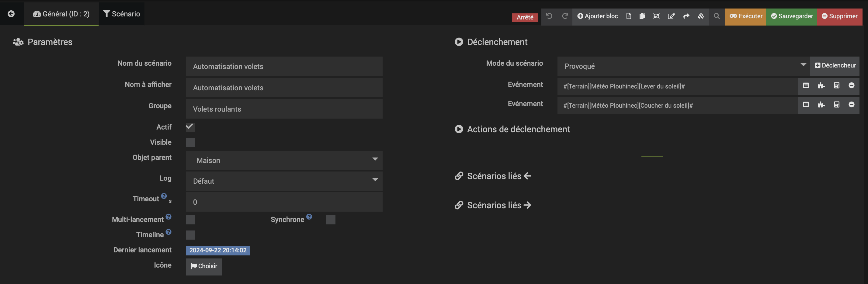Viewport: 868px width, 284px height.
Task: Select the Général (ID : 2) tab
Action: pyautogui.click(x=61, y=14)
